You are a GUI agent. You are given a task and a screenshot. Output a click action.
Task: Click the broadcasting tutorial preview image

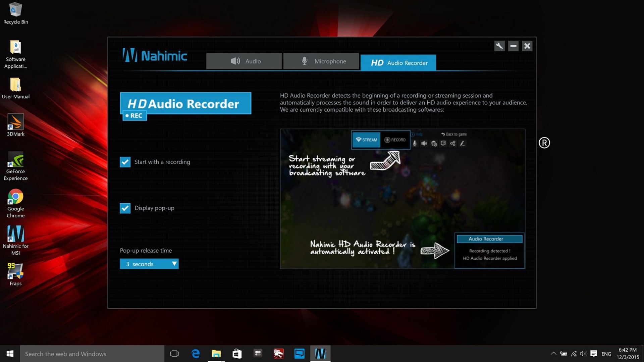tap(402, 199)
